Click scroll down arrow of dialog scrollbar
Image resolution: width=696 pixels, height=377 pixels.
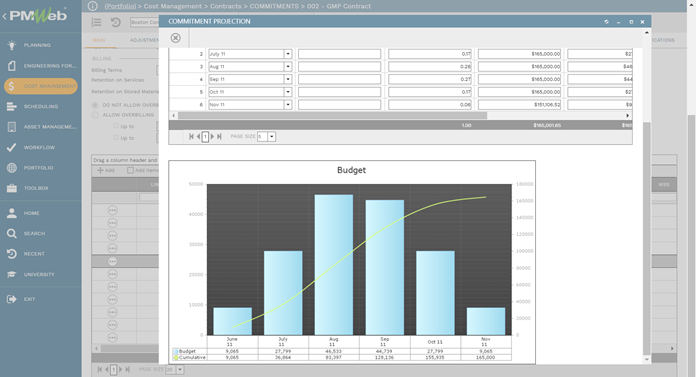pos(647,359)
